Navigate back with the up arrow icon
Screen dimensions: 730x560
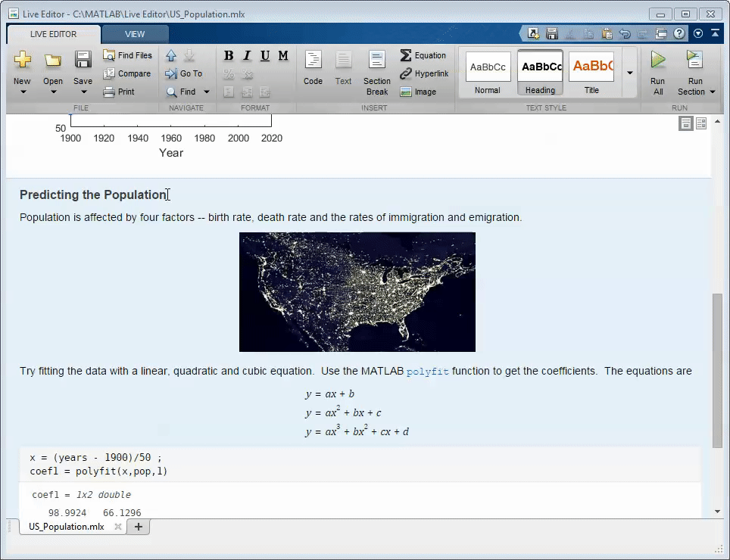coord(171,56)
